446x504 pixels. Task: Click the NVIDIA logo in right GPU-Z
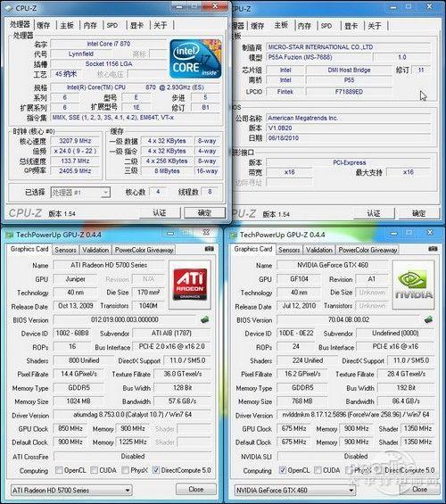pyautogui.click(x=414, y=285)
